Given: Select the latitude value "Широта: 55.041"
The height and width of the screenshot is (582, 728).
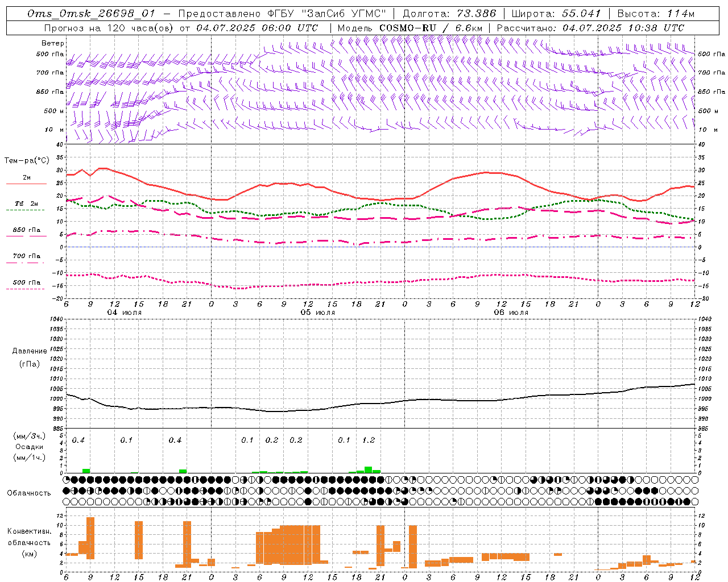Looking at the screenshot, I should (556, 14).
